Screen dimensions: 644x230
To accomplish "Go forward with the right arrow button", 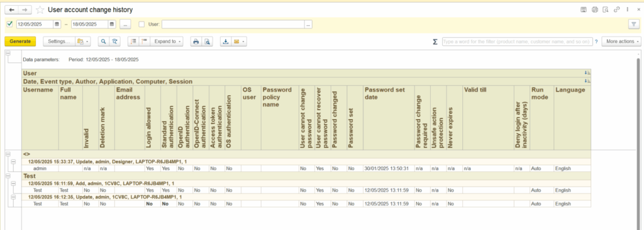I will pos(25,9).
